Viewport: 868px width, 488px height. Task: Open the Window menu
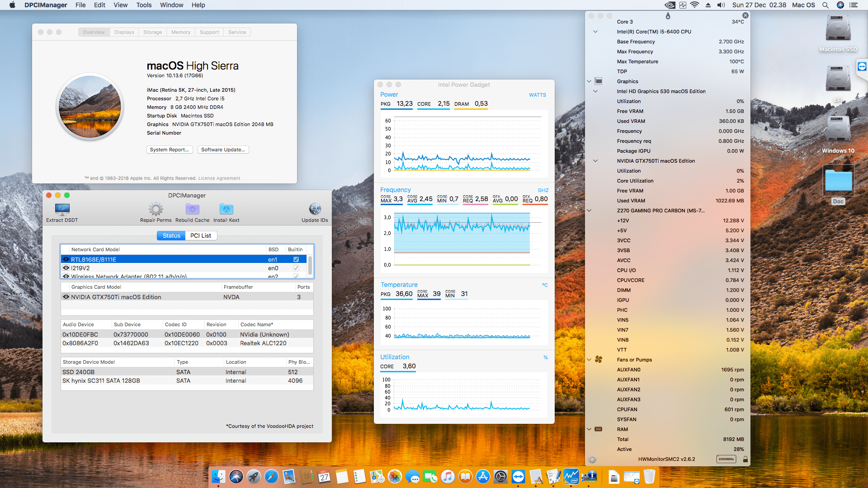[172, 5]
